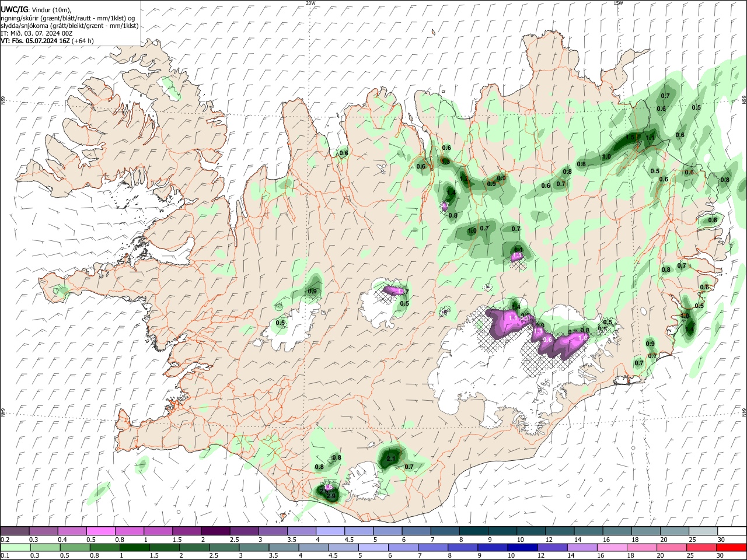Select the light lavender top-row swatch labeled 4
This screenshot has height=560, width=747.
coord(329,531)
